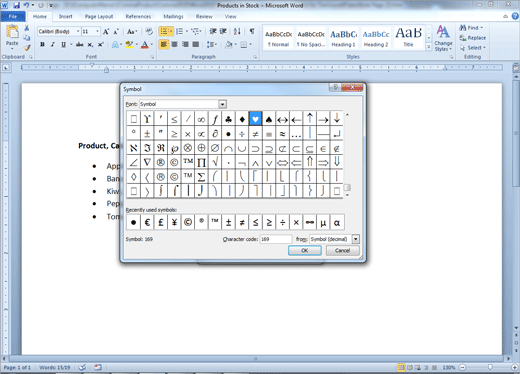Viewport: 520px width, 374px height.
Task: Apply the Heading 1 style
Action: (x=343, y=38)
